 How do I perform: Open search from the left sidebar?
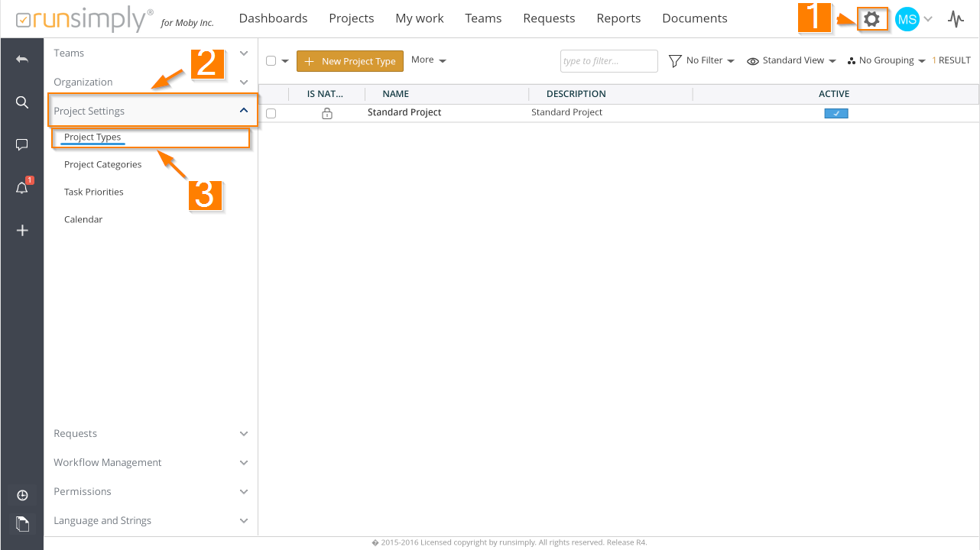tap(22, 102)
